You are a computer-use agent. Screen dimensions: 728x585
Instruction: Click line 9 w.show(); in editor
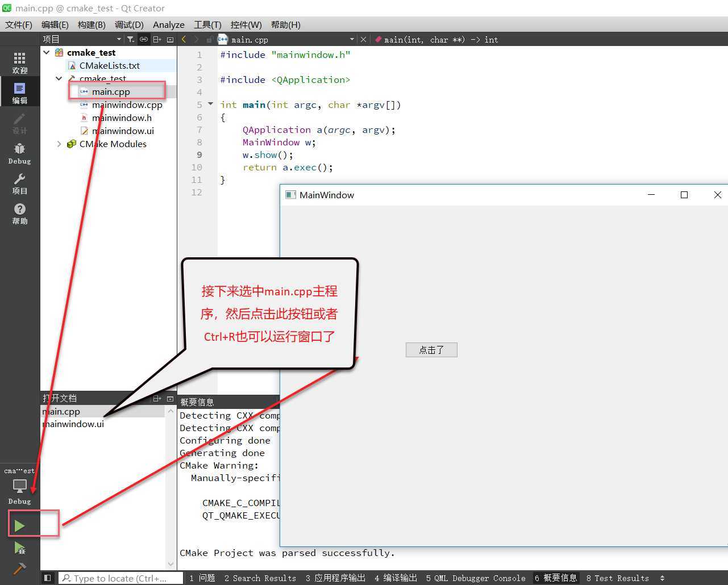point(268,154)
